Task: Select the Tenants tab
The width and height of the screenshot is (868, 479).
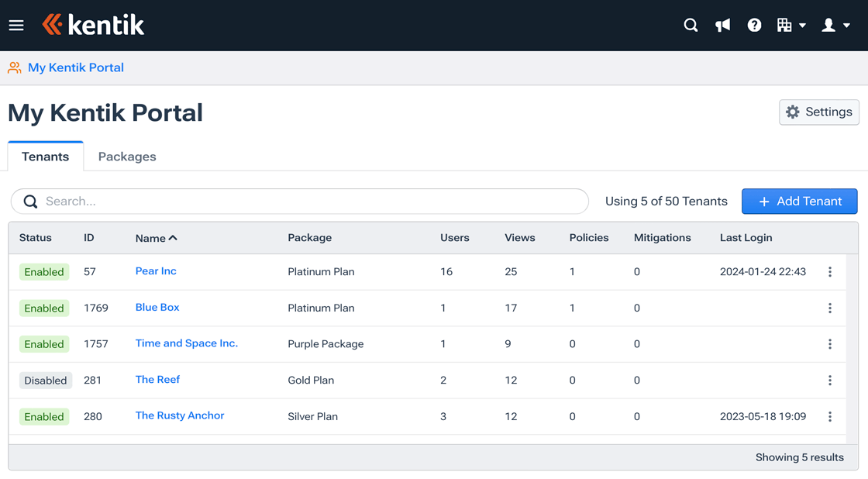Action: 45,156
